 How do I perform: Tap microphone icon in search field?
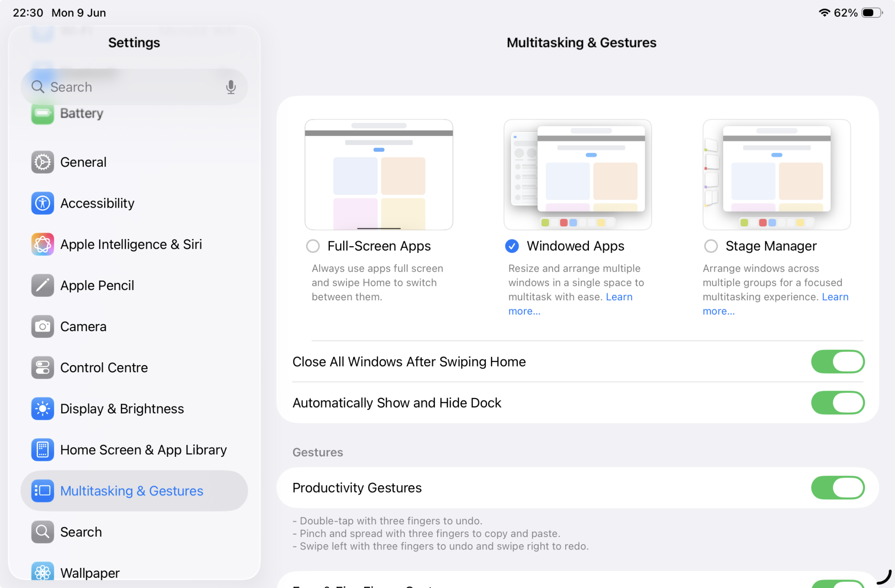(231, 87)
